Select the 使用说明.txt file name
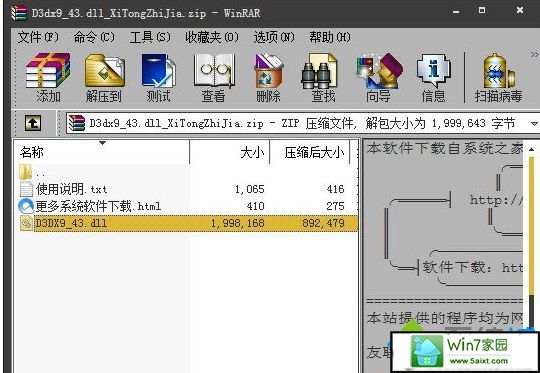The height and width of the screenshot is (373, 540). coord(72,189)
